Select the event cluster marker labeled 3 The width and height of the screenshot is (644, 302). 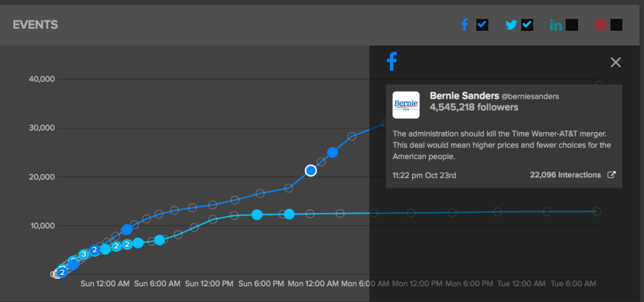click(x=83, y=255)
